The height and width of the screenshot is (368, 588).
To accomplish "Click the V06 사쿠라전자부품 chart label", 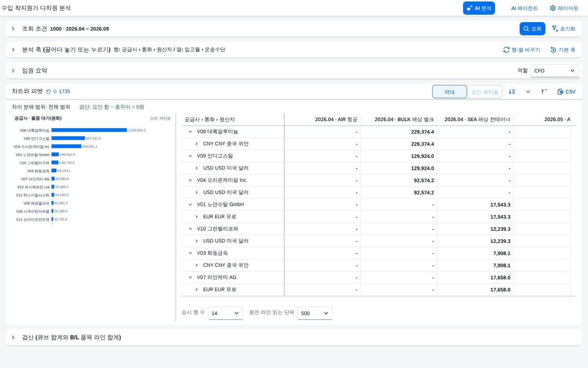I will click(x=33, y=211).
